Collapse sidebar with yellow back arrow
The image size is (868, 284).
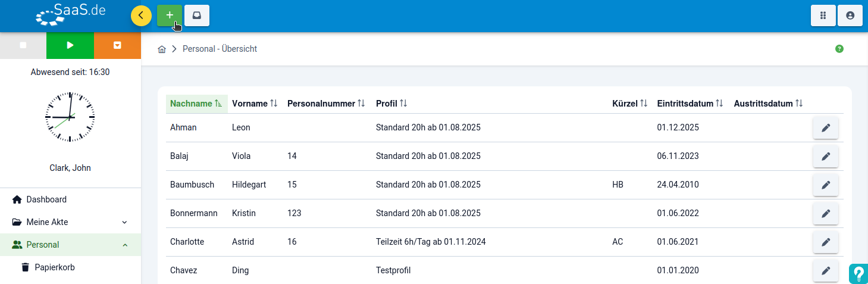click(141, 15)
